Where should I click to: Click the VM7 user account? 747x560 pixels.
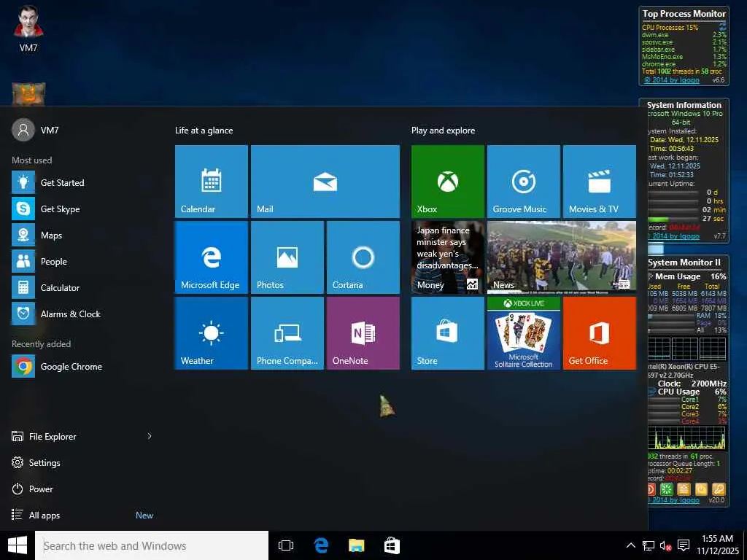[x=35, y=130]
